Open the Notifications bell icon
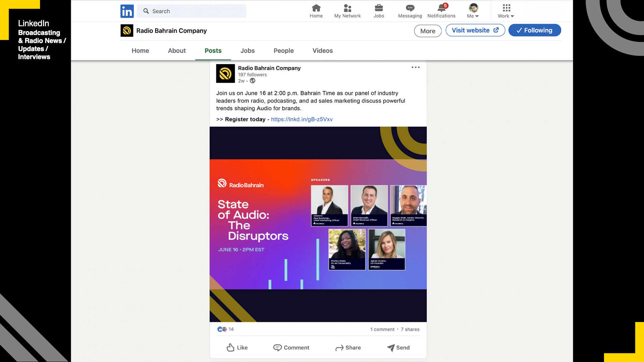Image resolution: width=644 pixels, height=362 pixels. click(x=441, y=11)
